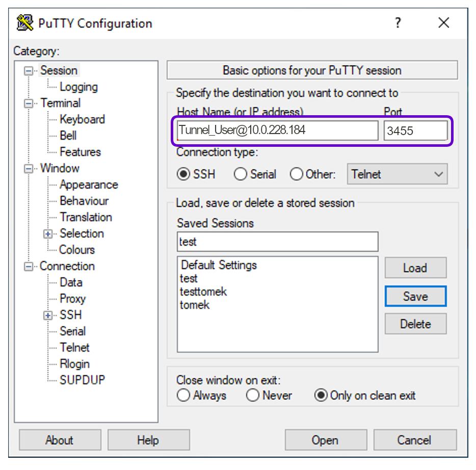
Task: Click the Port number field
Action: click(415, 131)
